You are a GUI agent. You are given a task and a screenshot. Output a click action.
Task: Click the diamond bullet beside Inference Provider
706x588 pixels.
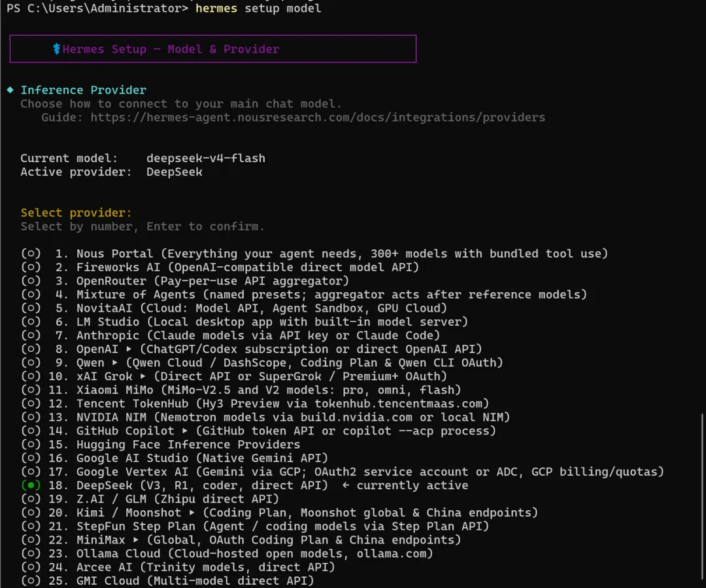(x=10, y=90)
